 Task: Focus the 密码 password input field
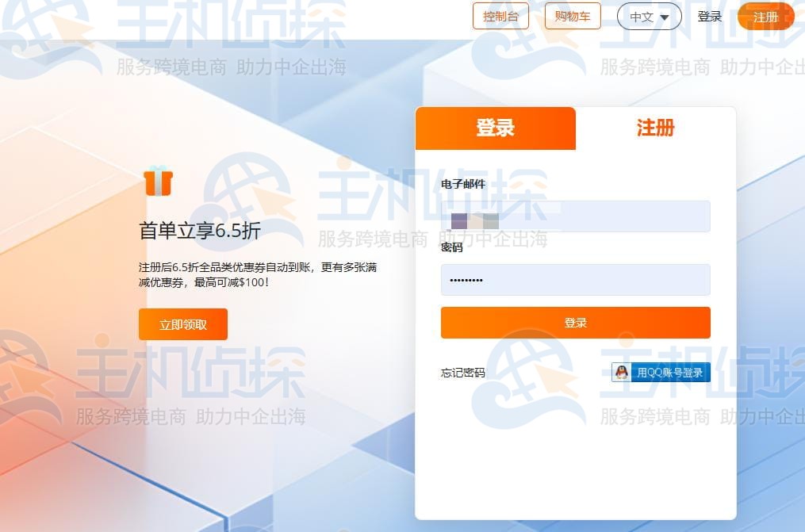tap(575, 280)
